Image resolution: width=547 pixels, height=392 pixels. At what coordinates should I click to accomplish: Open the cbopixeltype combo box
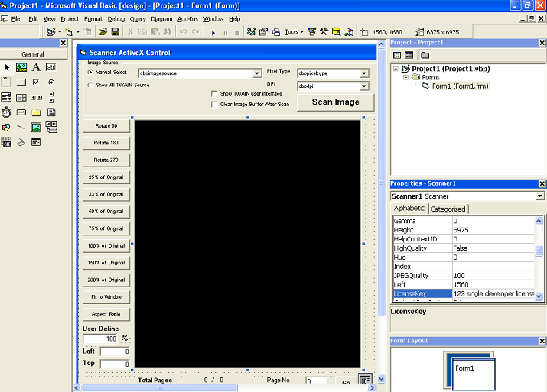tap(364, 73)
